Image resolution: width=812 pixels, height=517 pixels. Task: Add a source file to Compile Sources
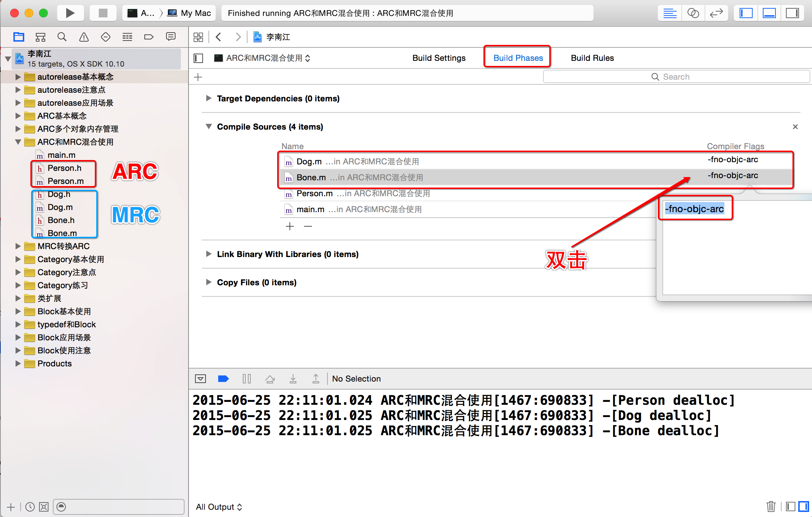pyautogui.click(x=290, y=227)
